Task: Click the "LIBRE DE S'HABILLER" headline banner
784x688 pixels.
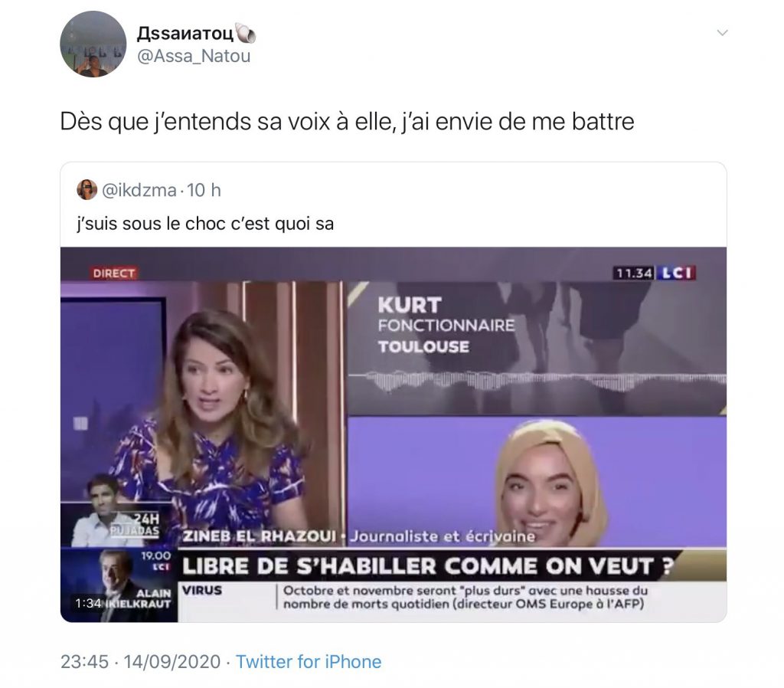Action: pos(427,566)
